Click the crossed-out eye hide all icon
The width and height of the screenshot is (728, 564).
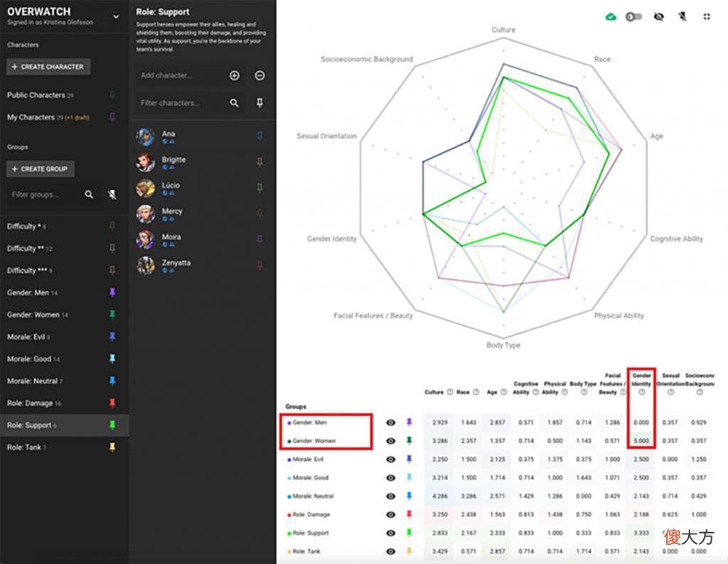coord(658,17)
